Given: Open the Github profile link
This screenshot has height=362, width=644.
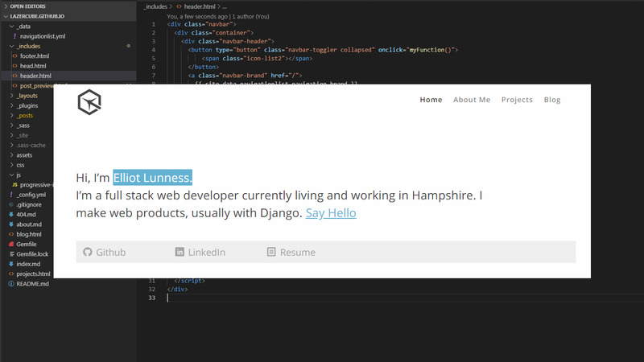Looking at the screenshot, I should (x=105, y=252).
